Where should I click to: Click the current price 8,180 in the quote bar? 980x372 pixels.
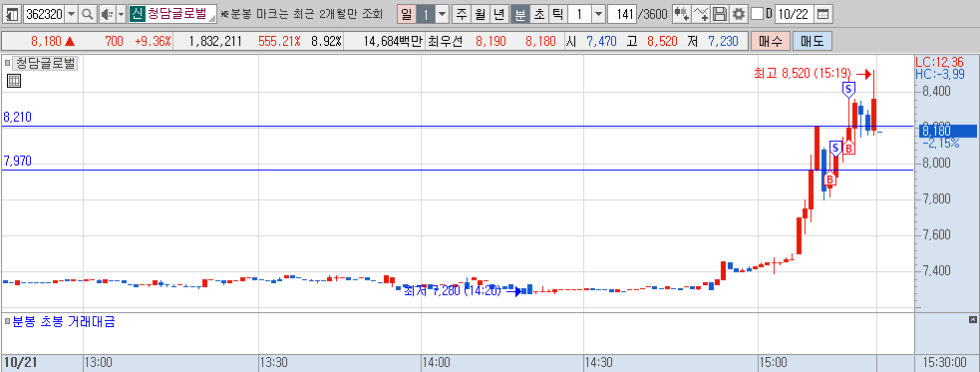click(46, 42)
